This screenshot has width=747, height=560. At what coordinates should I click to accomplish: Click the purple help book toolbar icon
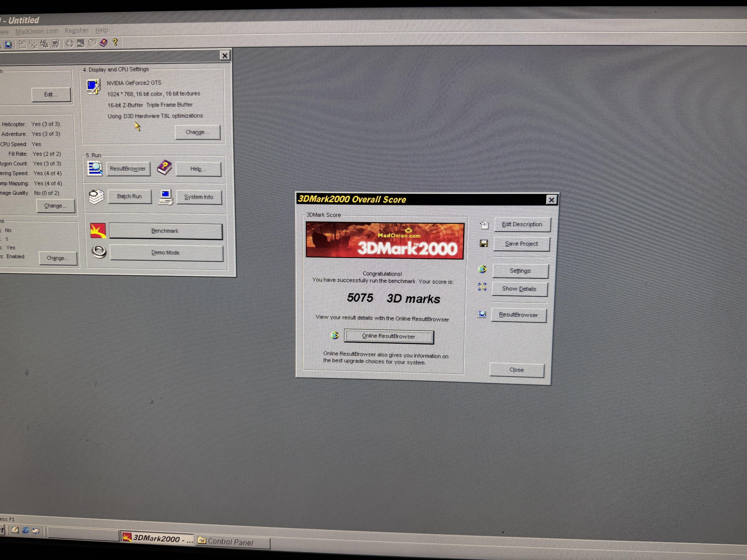103,42
